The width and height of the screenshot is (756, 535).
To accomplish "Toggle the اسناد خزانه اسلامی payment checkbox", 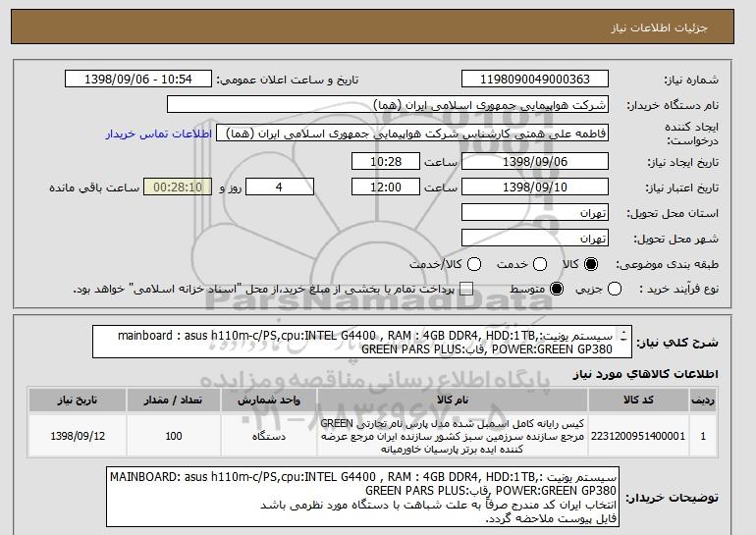I will [x=466, y=290].
